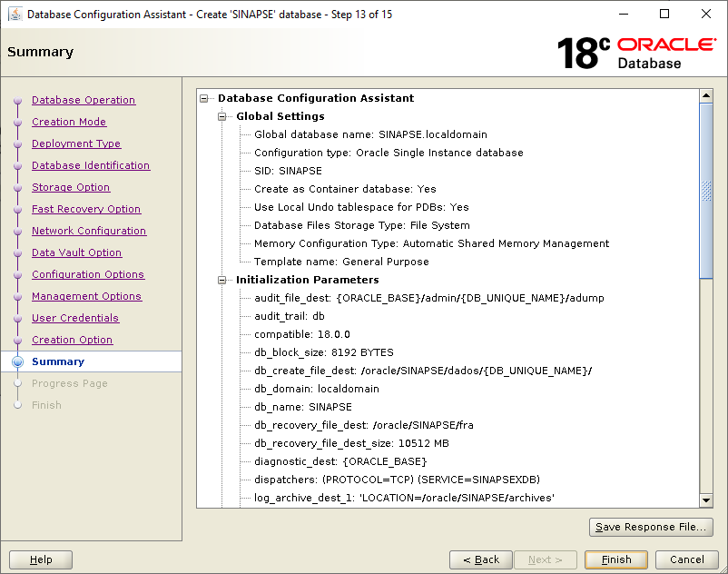
Task: Select Create as Container database row
Action: [345, 189]
